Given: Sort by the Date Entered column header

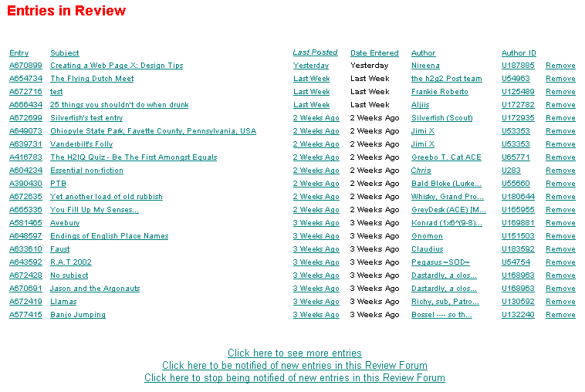Looking at the screenshot, I should pyautogui.click(x=374, y=53).
